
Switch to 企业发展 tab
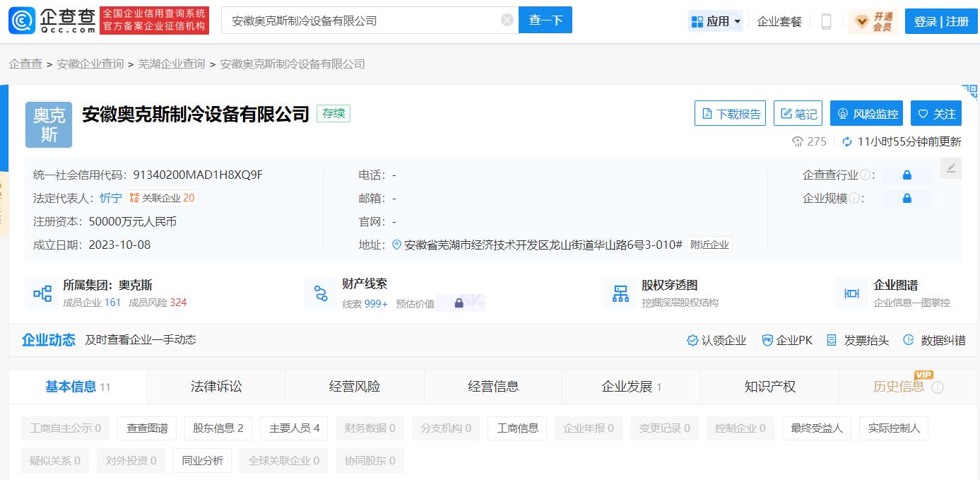click(631, 387)
